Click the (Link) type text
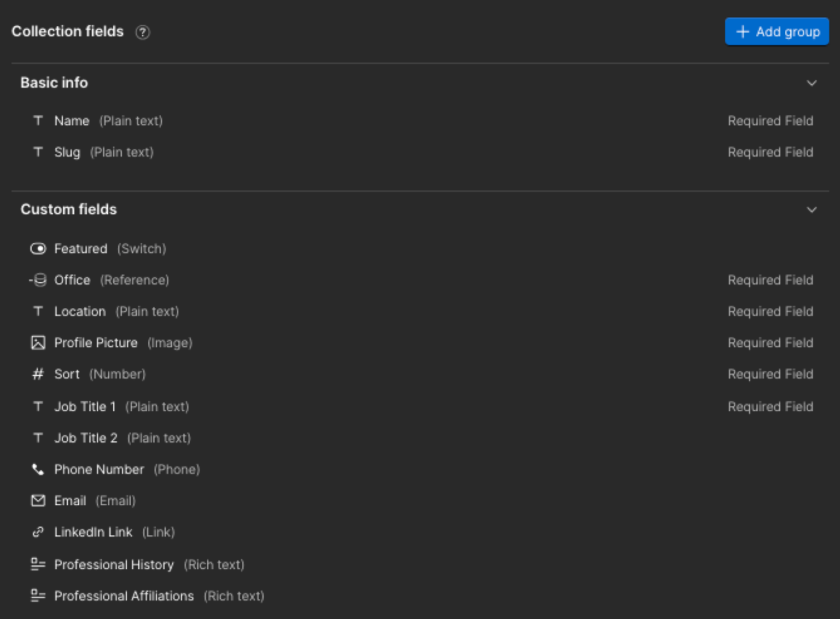 click(x=159, y=532)
